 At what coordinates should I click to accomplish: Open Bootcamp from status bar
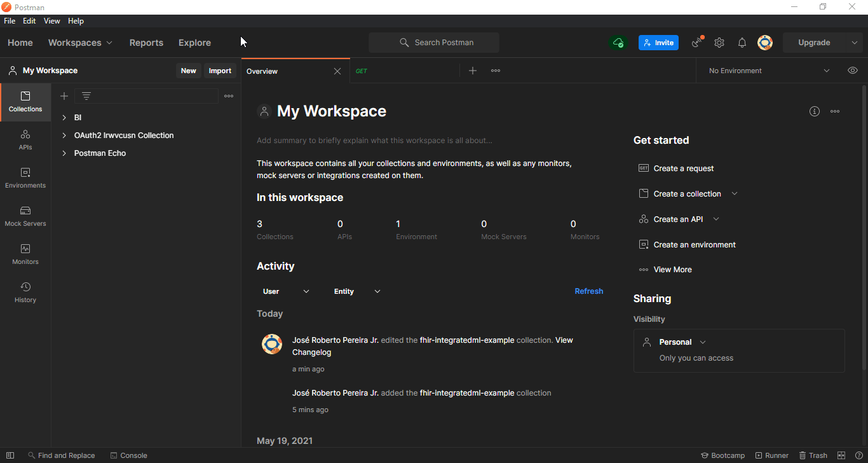722,455
